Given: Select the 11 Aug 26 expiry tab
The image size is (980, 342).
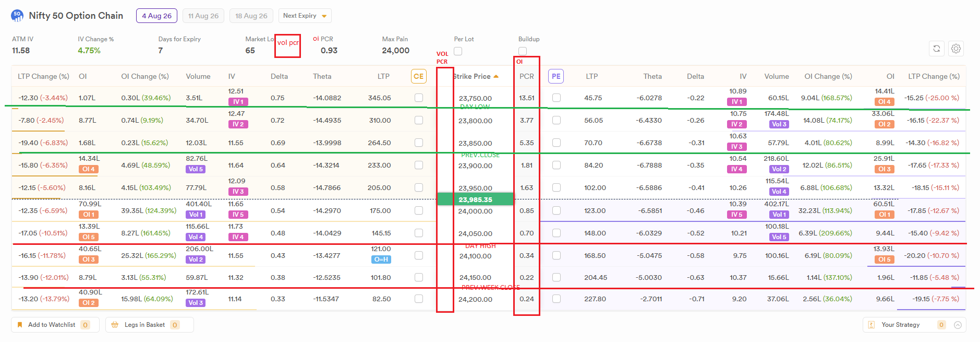Looking at the screenshot, I should point(203,16).
